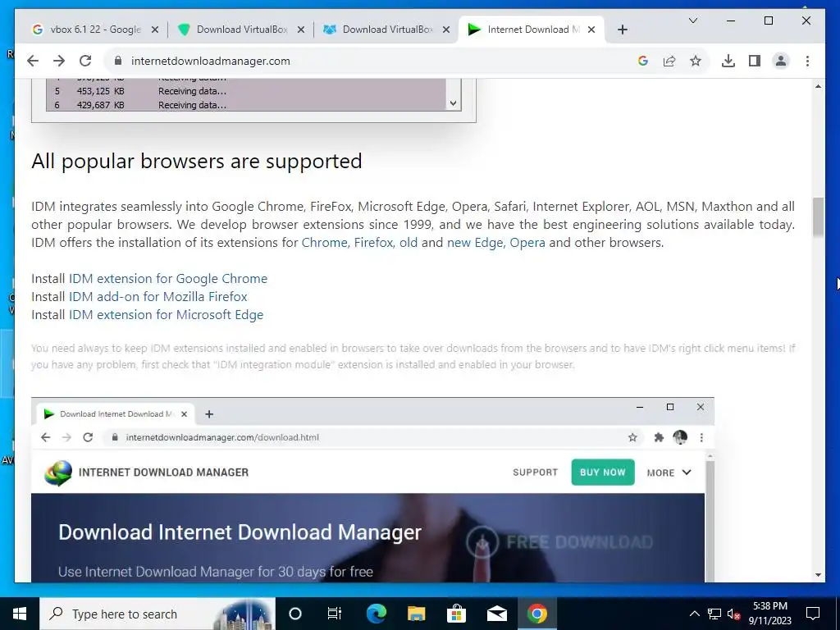
Task: Close the blue-icon Download VirtualBox tab
Action: click(445, 30)
